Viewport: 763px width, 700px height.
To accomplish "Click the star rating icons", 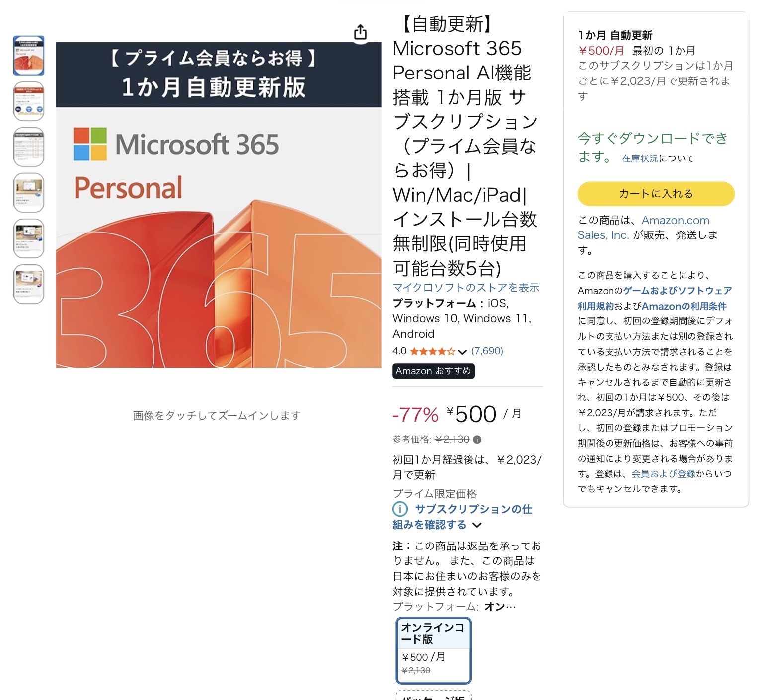I will pos(432,351).
